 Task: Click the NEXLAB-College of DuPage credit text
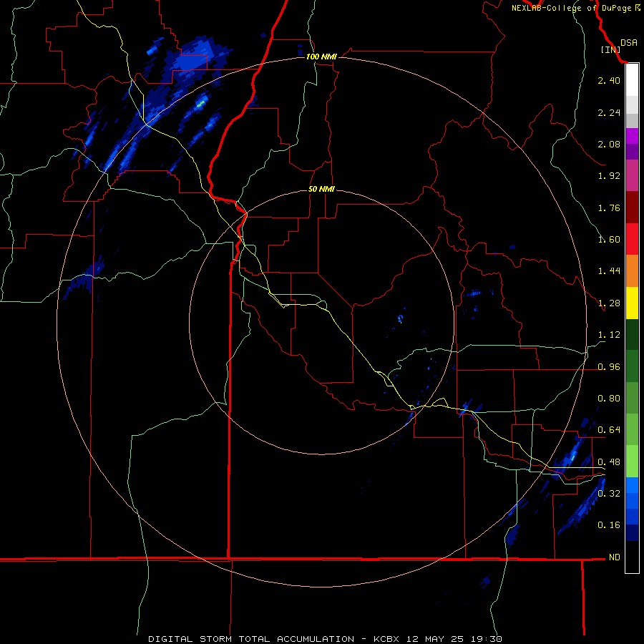tap(571, 8)
